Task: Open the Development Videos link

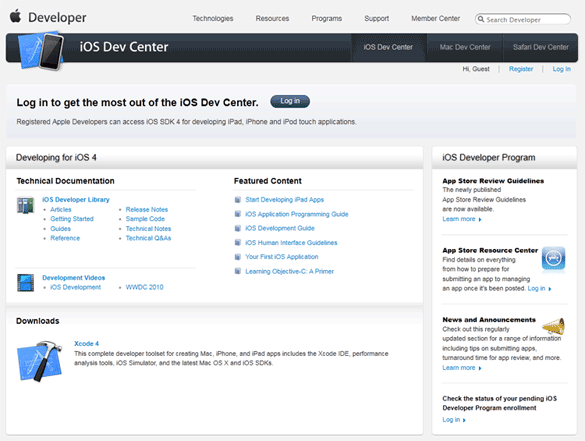Action: tap(73, 278)
